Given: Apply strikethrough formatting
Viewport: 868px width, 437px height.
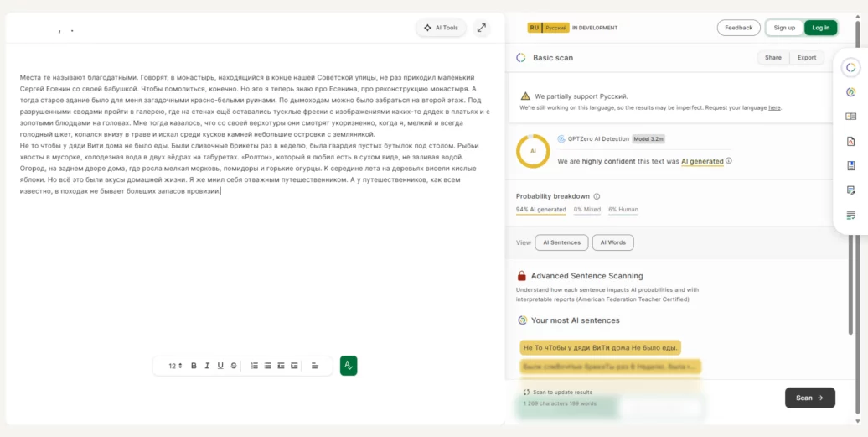Looking at the screenshot, I should pos(233,366).
